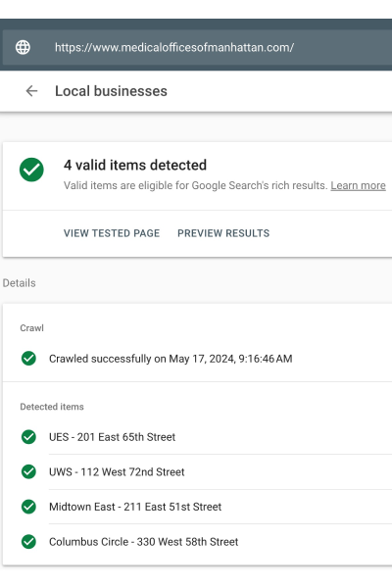This screenshot has height=588, width=392.
Task: Open the crawl details row dated May 17
Action: point(197,359)
